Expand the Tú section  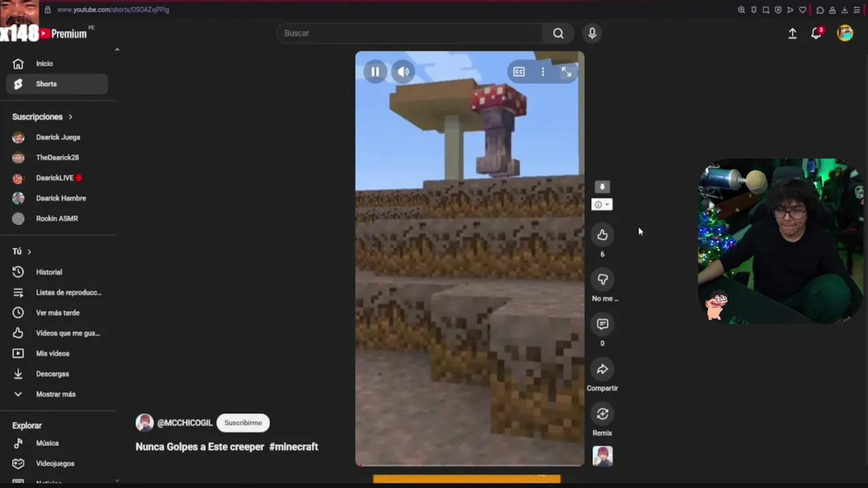pyautogui.click(x=22, y=251)
